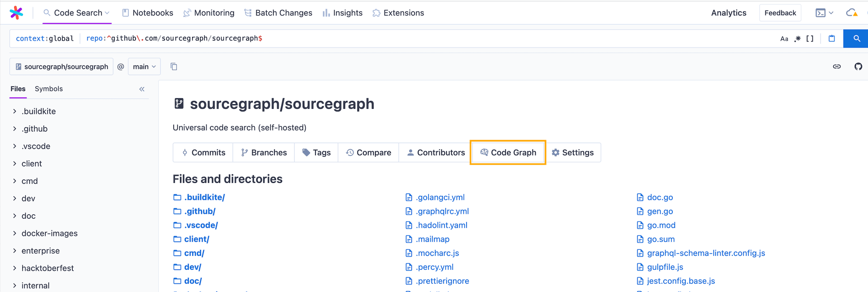Open the Monitoring page
868x292 pixels.
pyautogui.click(x=209, y=13)
